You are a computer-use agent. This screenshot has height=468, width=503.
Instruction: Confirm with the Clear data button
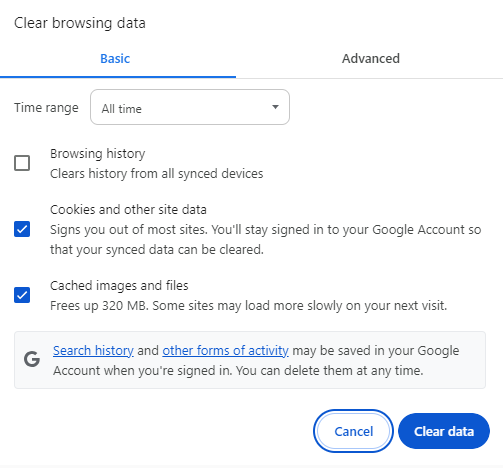point(444,431)
